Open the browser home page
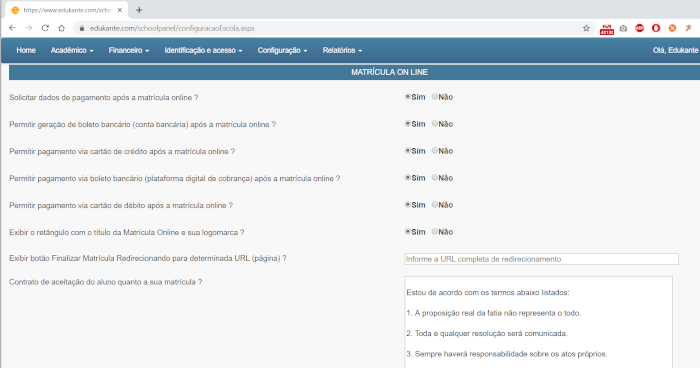This screenshot has height=368, width=700. pyautogui.click(x=62, y=28)
